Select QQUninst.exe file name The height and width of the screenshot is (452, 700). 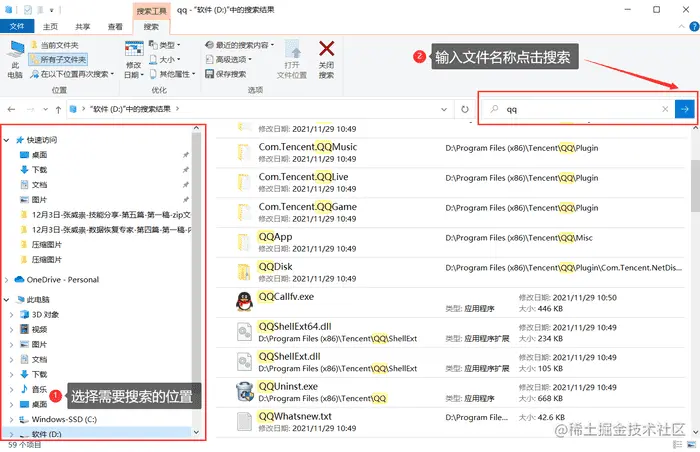pos(288,386)
